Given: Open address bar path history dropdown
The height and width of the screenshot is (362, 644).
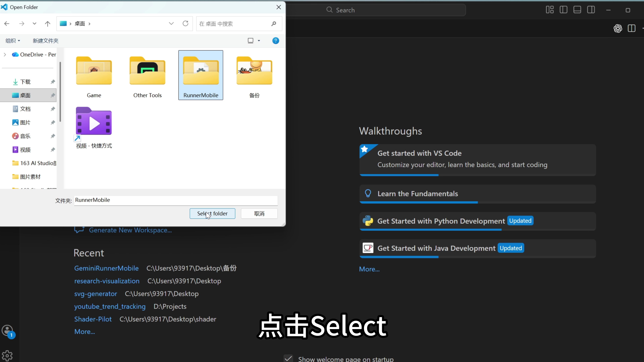Looking at the screenshot, I should 171,23.
